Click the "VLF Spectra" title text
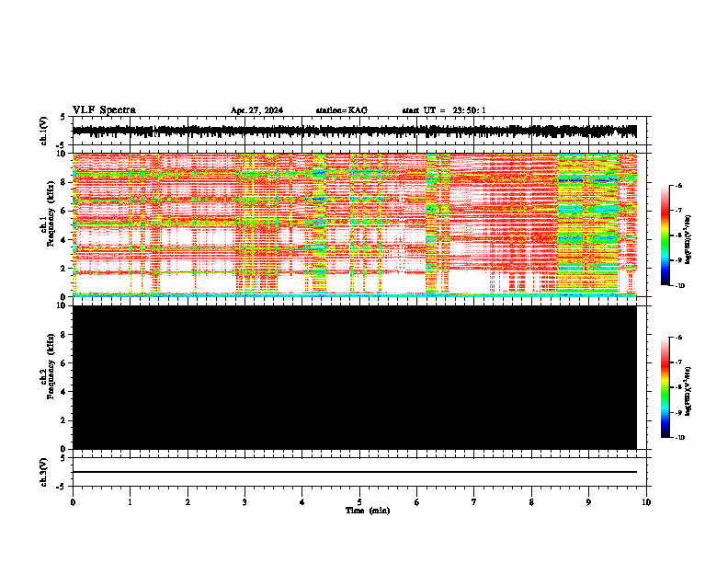The image size is (728, 563). point(104,109)
